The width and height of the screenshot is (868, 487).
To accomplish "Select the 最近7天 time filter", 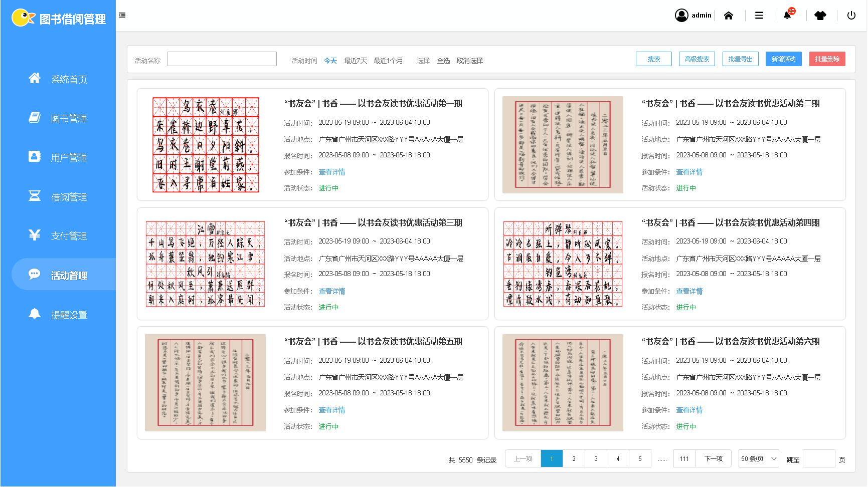I will (x=355, y=61).
